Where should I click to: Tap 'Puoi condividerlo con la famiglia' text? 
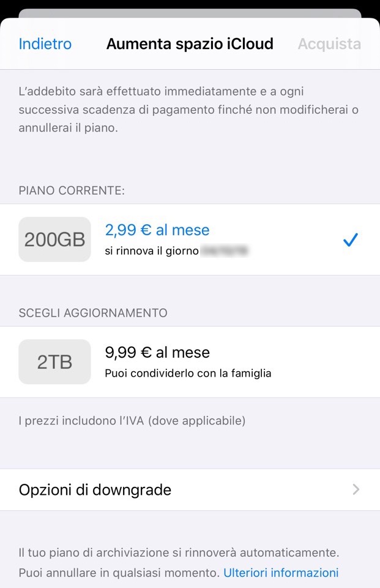pyautogui.click(x=188, y=373)
